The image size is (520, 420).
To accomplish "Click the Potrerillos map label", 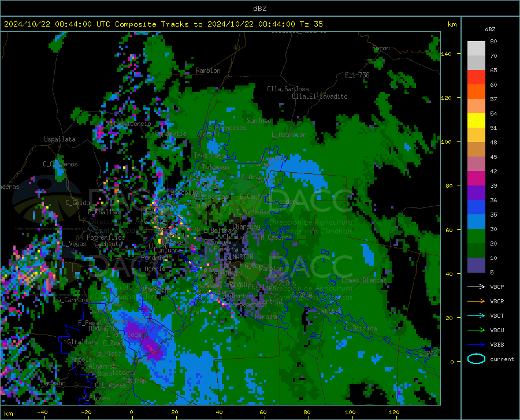I will (106, 237).
